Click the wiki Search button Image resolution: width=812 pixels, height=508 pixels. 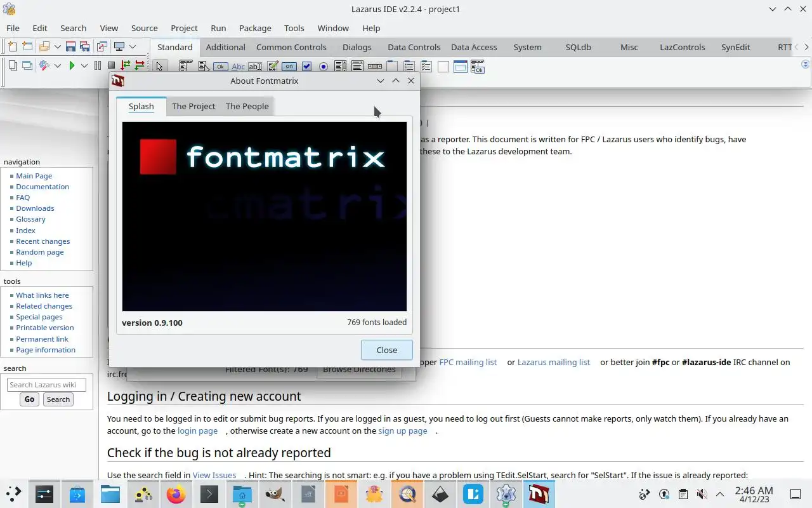coord(58,399)
